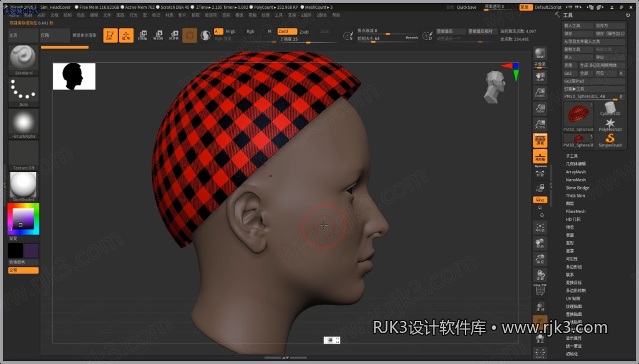
Task: Click the 导入 import button
Action: [x=578, y=57]
